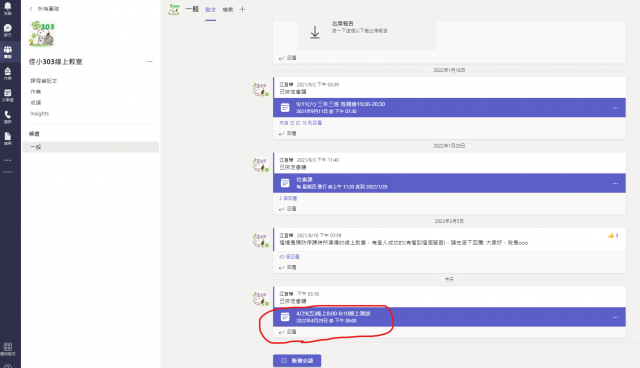Switch to the Posts tab
The height and width of the screenshot is (368, 640).
click(211, 9)
